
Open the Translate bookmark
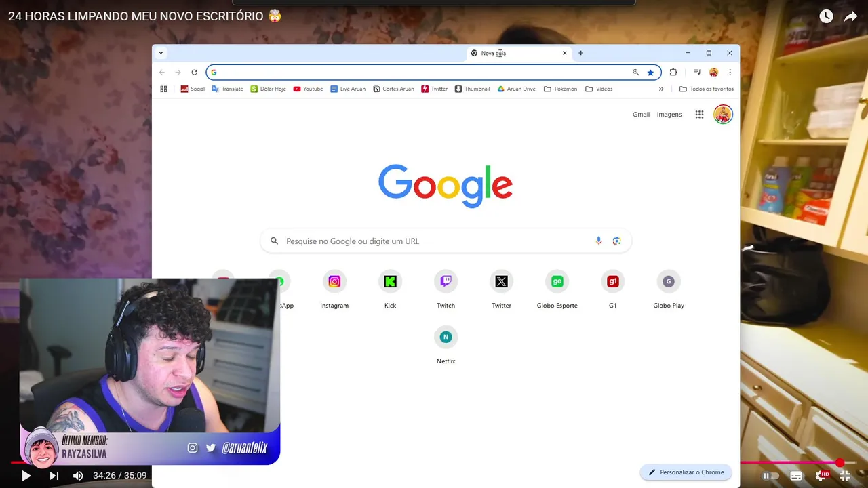tap(227, 89)
